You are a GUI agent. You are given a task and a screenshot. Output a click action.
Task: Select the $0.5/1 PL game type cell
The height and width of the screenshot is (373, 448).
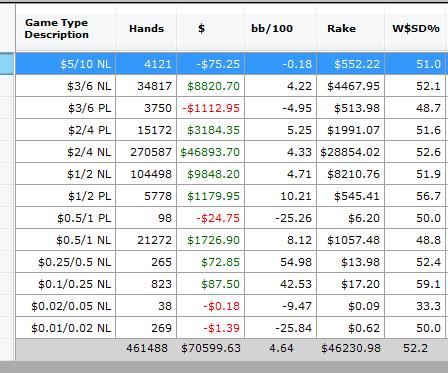pyautogui.click(x=66, y=218)
